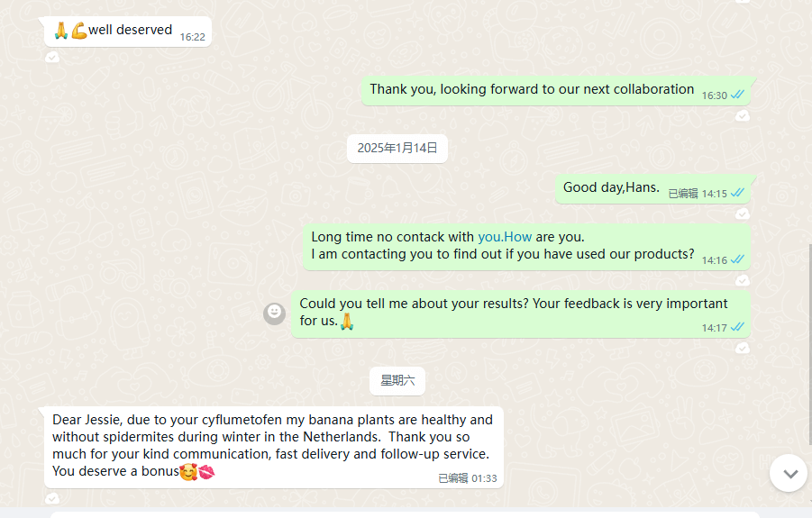Click read ticks on the 14:16 message

click(737, 259)
